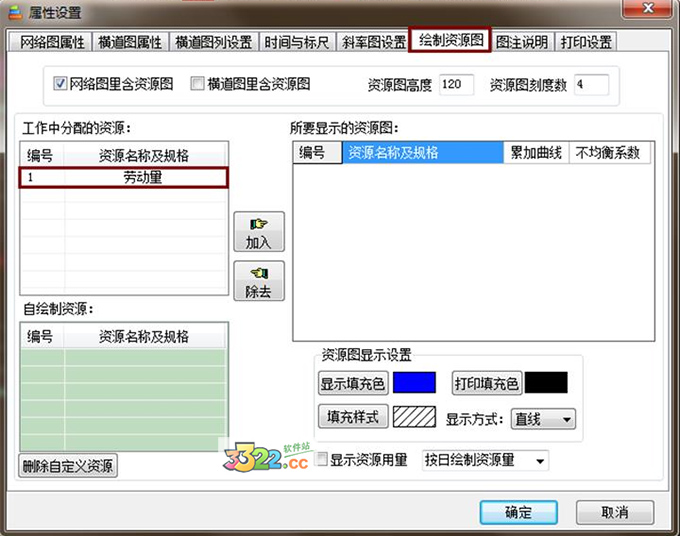Go to 打印设置 tab
The width and height of the screenshot is (680, 536).
pyautogui.click(x=585, y=42)
